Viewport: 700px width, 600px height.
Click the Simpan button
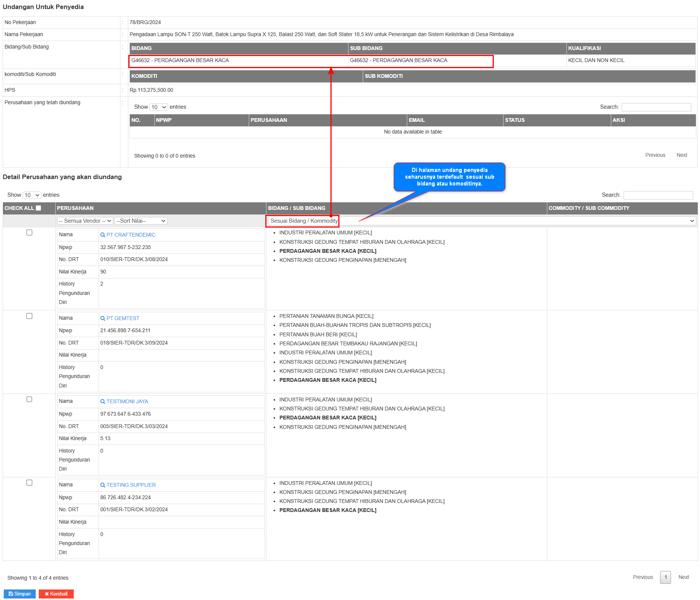pyautogui.click(x=20, y=594)
